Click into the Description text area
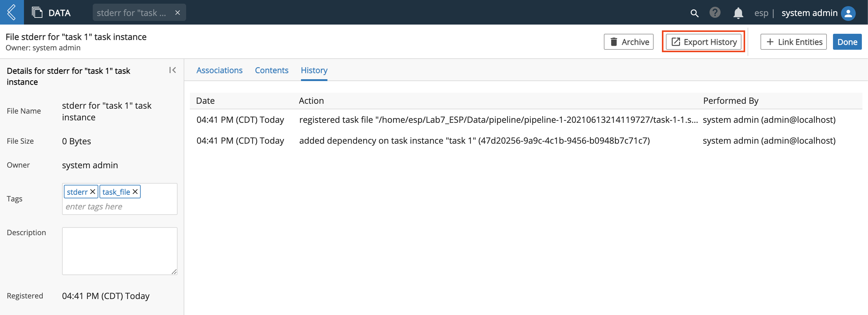868x315 pixels. click(119, 251)
